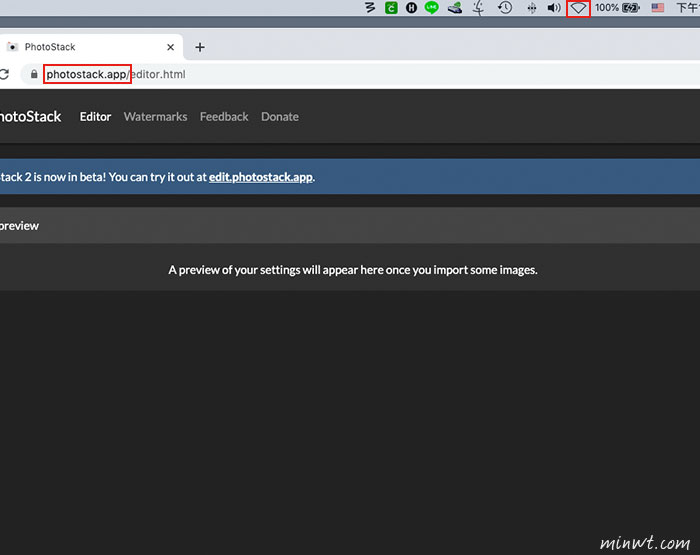
Task: Click the squiggle icon in the menu bar
Action: 370,8
